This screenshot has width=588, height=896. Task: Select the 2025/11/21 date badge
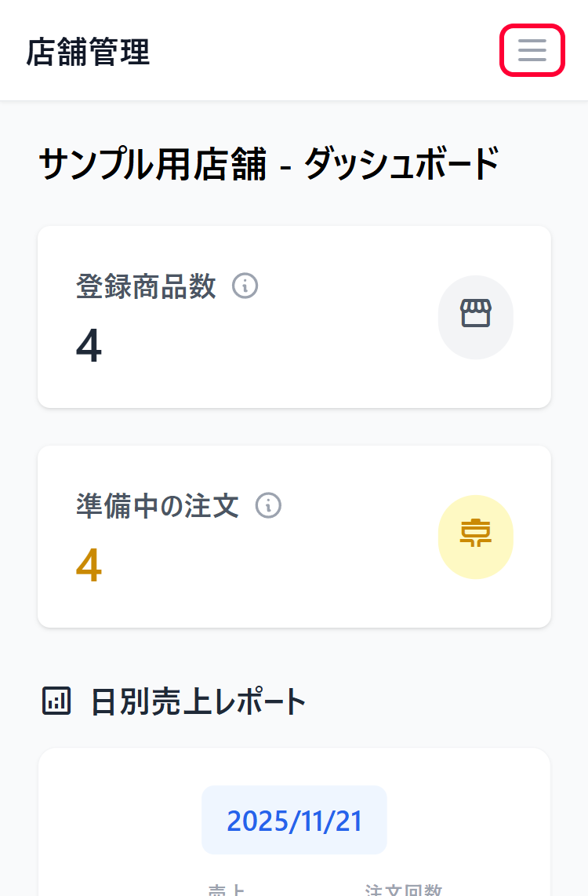click(294, 820)
